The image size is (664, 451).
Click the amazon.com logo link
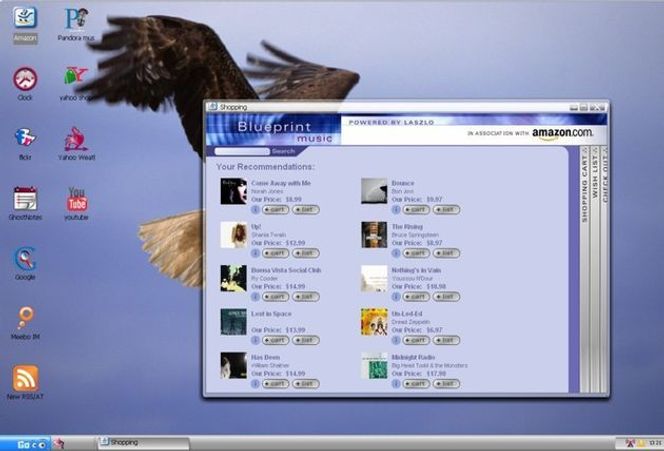[x=562, y=133]
